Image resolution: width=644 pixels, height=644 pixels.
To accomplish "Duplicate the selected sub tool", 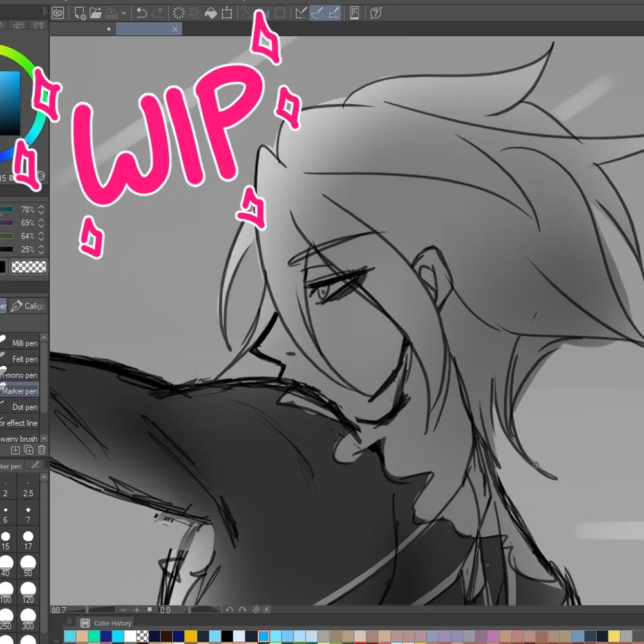I will click(x=29, y=450).
